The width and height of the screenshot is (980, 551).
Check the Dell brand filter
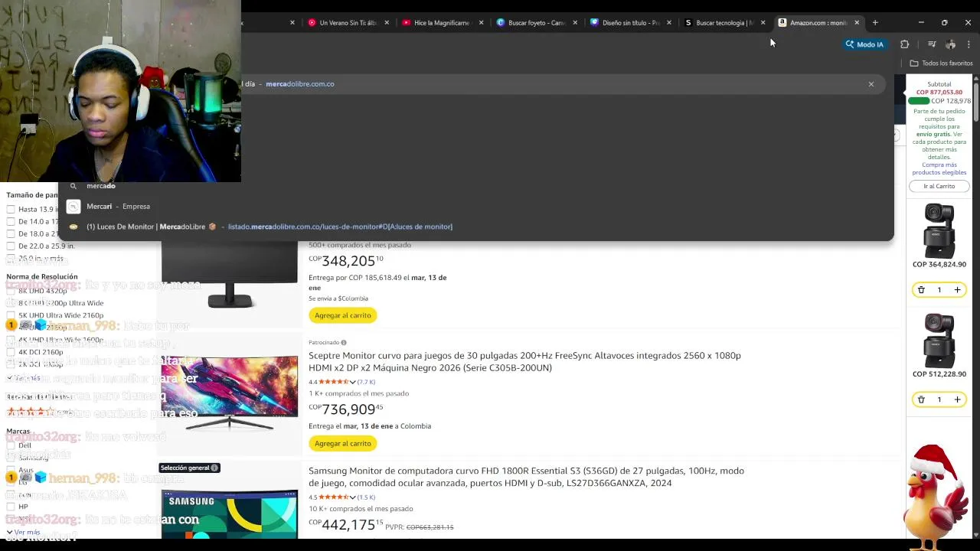11,445
